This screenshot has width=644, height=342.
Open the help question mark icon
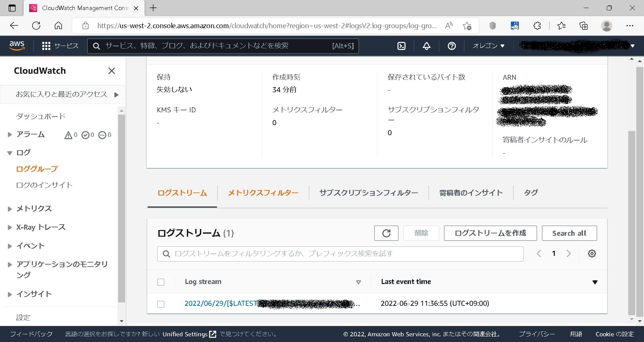(x=451, y=46)
